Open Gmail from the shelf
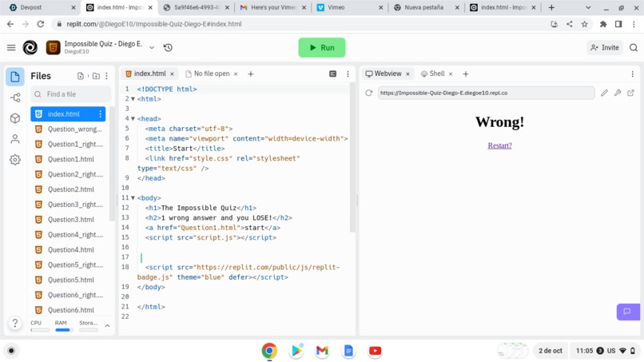Image resolution: width=644 pixels, height=362 pixels. (322, 351)
